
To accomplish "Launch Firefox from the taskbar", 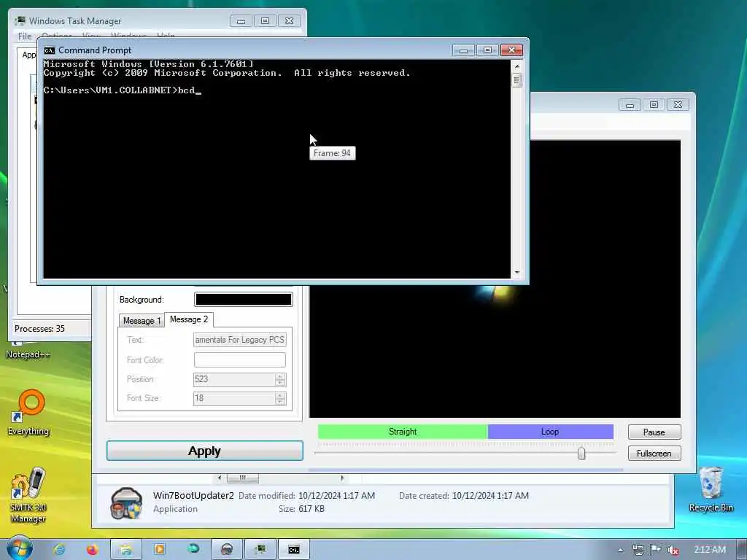I will tap(92, 550).
